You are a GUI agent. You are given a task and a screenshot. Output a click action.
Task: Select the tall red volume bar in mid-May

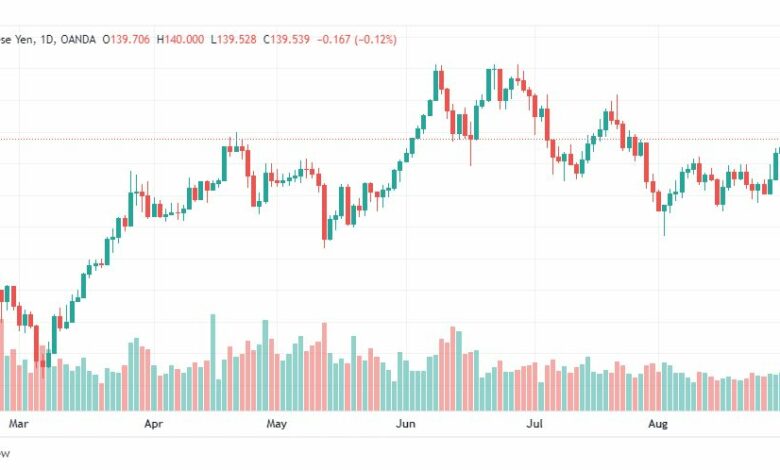(x=324, y=367)
